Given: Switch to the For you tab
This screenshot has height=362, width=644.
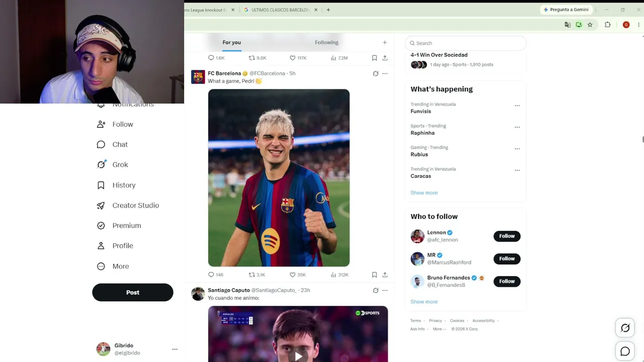Looking at the screenshot, I should [x=231, y=42].
